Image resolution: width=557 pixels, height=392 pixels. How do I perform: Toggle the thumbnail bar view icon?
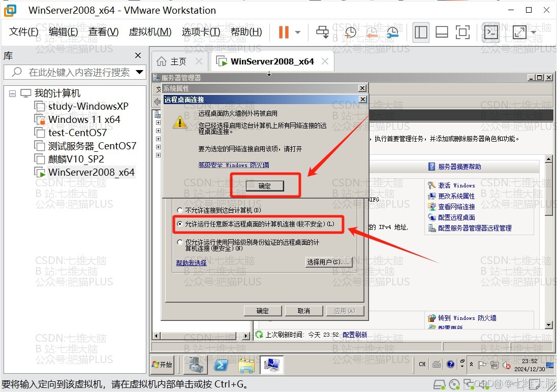pos(442,32)
